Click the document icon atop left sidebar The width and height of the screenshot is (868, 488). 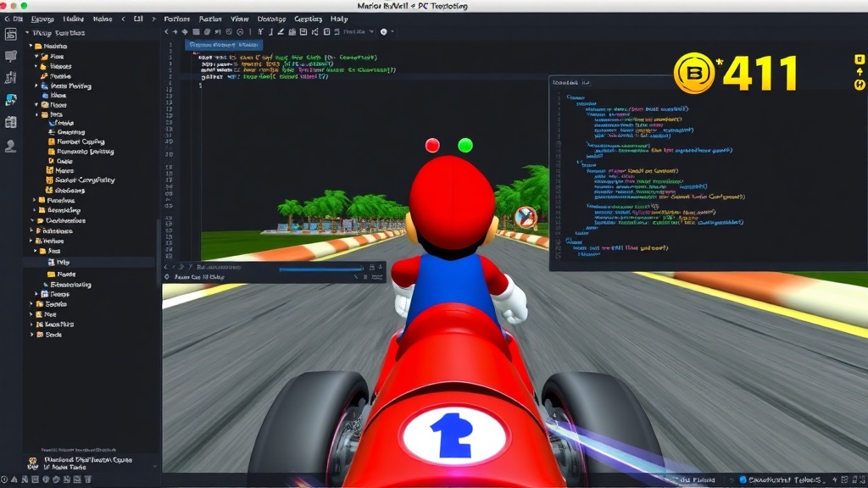click(10, 34)
